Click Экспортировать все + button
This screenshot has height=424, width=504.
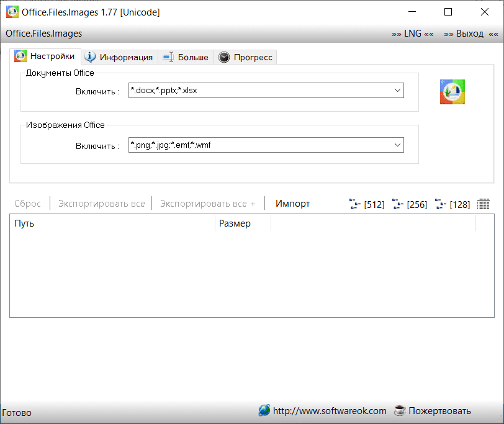point(208,204)
